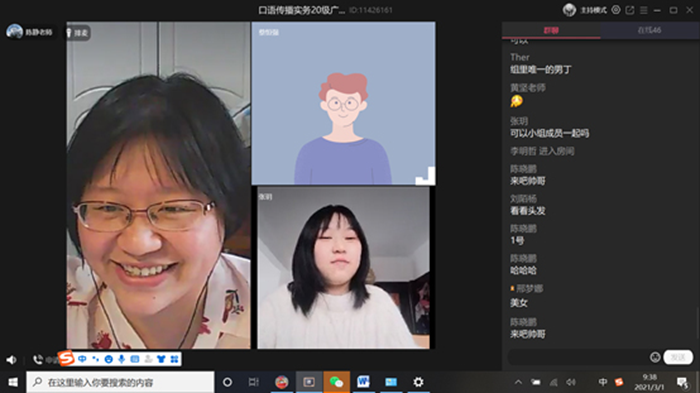Toggle the host mode (主持模式) label
This screenshot has height=393, width=700.
click(593, 10)
